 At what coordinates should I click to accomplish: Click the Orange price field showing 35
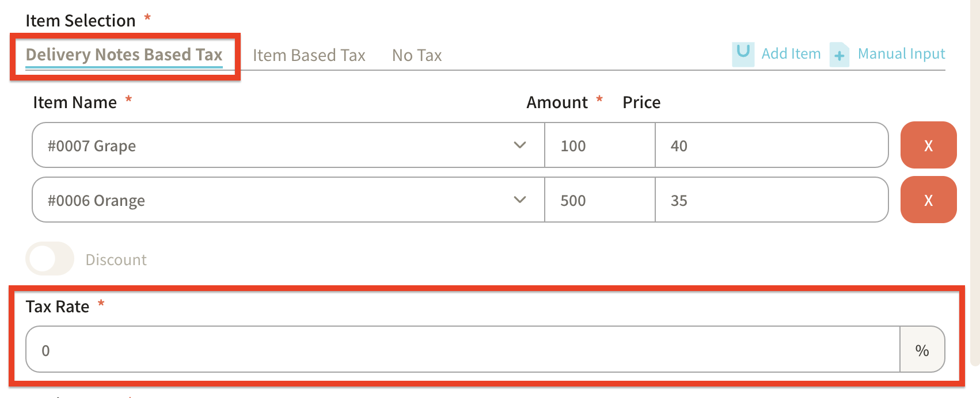click(x=770, y=200)
